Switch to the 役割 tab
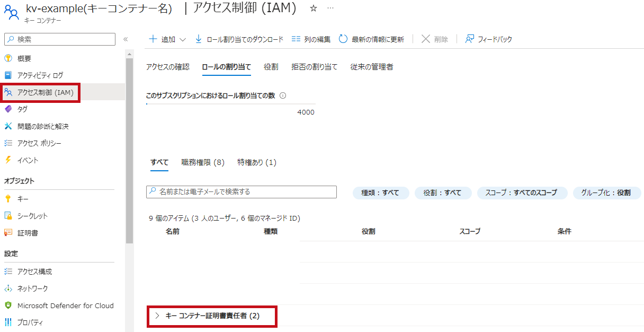644x332 pixels. pos(271,67)
